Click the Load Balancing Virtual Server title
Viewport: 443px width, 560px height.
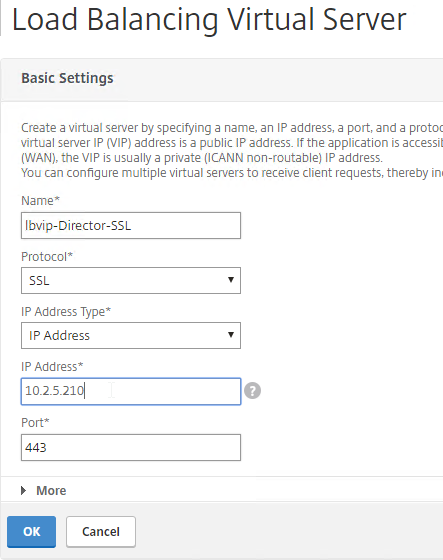209,19
